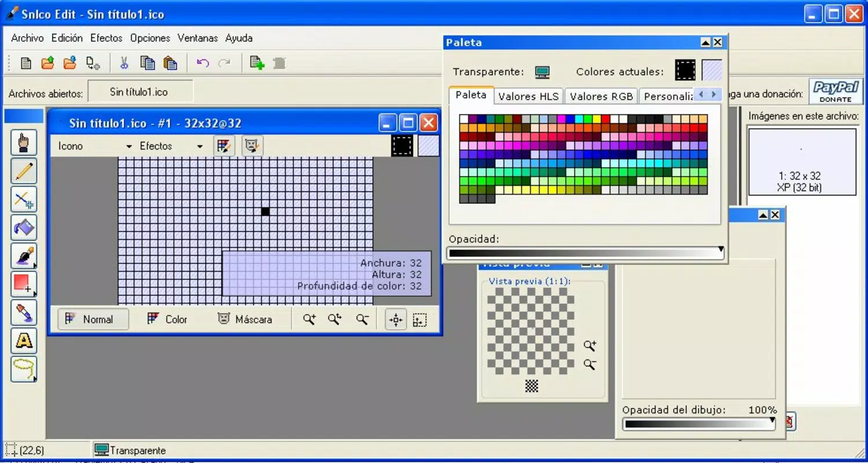
Task: Select the Pencil tool
Action: click(x=24, y=171)
